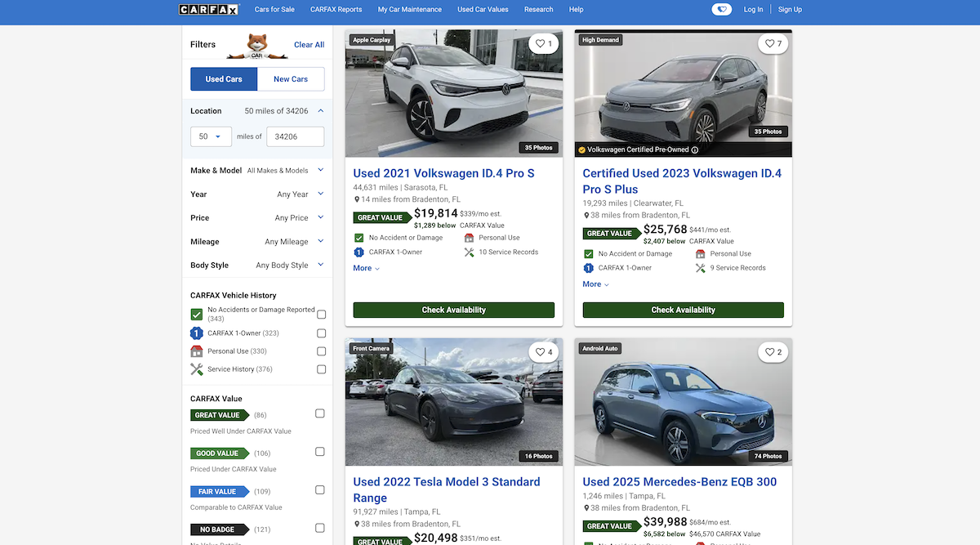Viewport: 980px width, 545px height.
Task: Open Used 2022 Tesla Model 3 title link
Action: click(447, 489)
